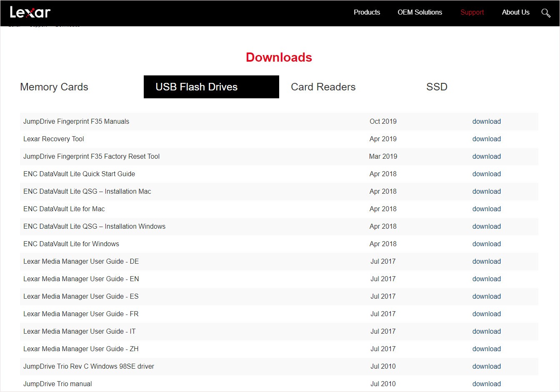Image resolution: width=560 pixels, height=392 pixels.
Task: Download the JumpDrive Trio Rev C Windows 98SE driver
Action: [x=486, y=366]
